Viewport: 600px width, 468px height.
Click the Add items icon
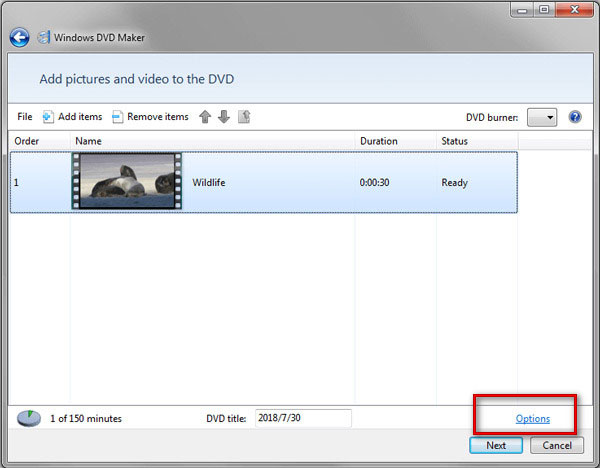tap(47, 117)
